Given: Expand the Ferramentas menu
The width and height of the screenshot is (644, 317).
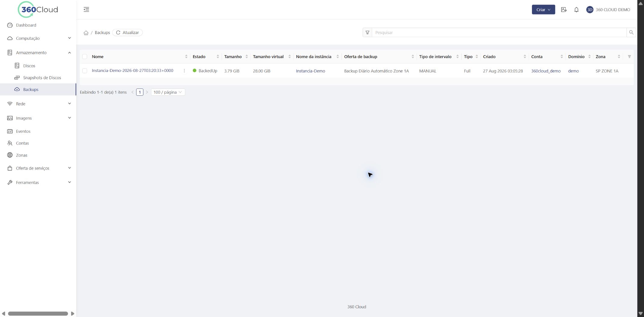Looking at the screenshot, I should click(38, 182).
